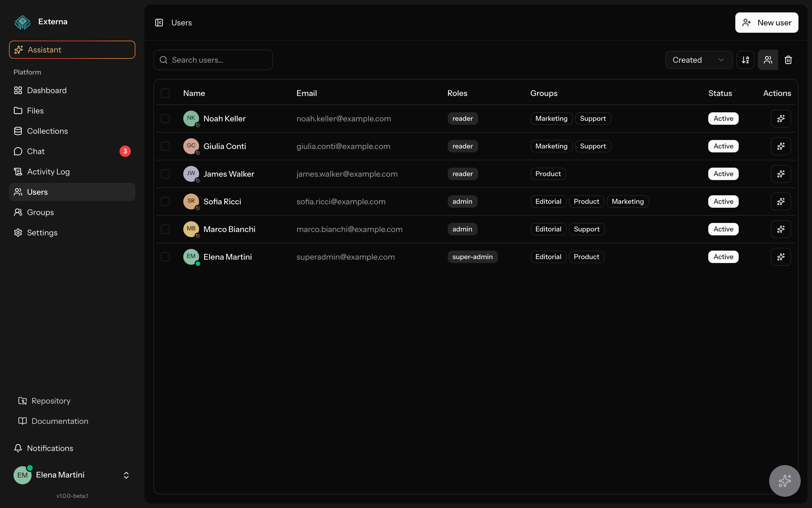Open actions icon for Giulia Conti
The image size is (812, 508).
coord(781,146)
